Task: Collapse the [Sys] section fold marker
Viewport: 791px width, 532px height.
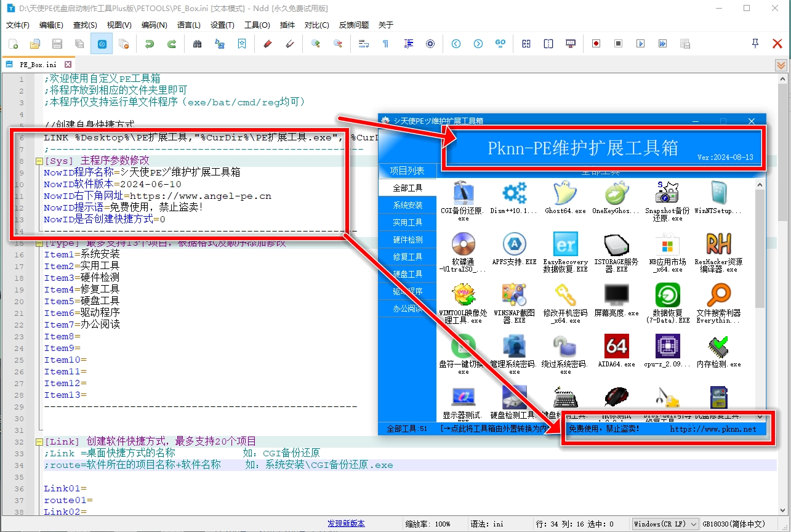Action: [x=39, y=161]
